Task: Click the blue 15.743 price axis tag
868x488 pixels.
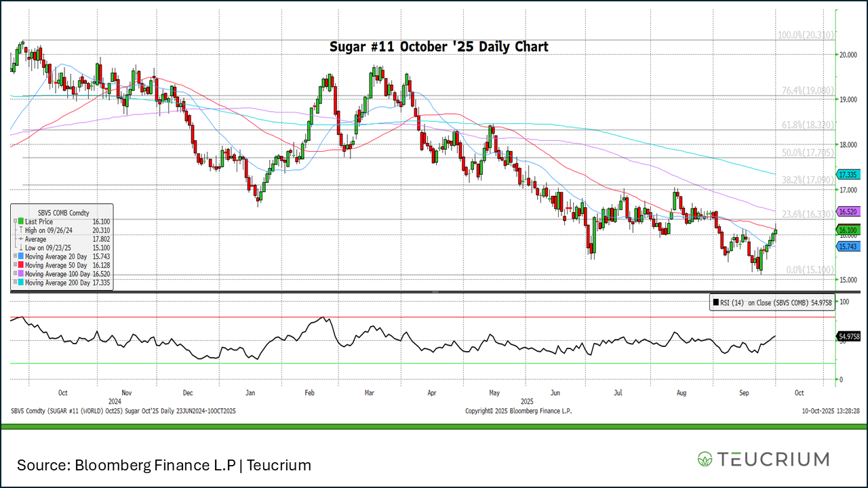Action: pyautogui.click(x=849, y=247)
